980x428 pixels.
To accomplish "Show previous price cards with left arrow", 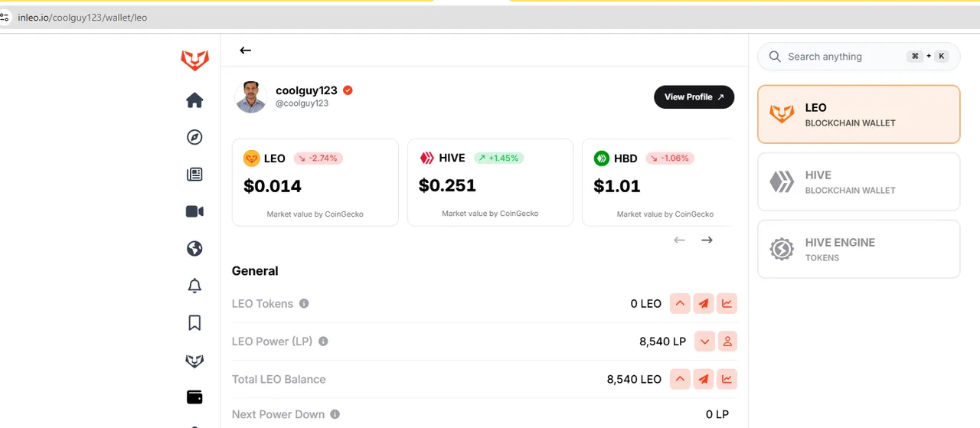I will (x=679, y=240).
